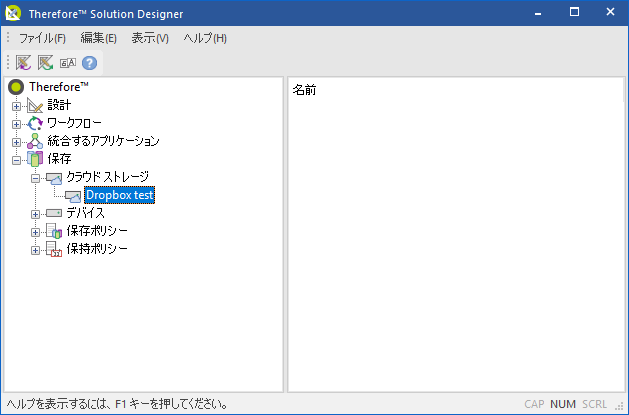The width and height of the screenshot is (629, 415).
Task: Open the 表示(V) menu
Action: (150, 38)
